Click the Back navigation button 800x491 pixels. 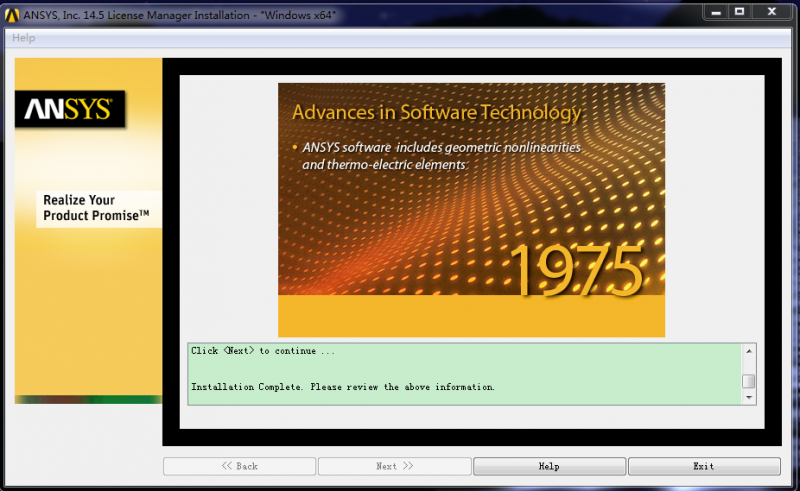(x=239, y=466)
